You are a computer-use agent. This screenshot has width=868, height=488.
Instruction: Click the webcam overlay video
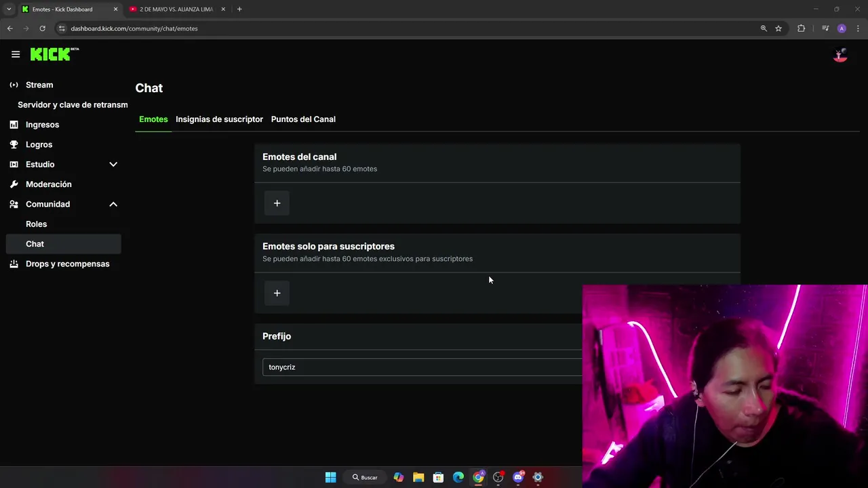[x=725, y=386]
